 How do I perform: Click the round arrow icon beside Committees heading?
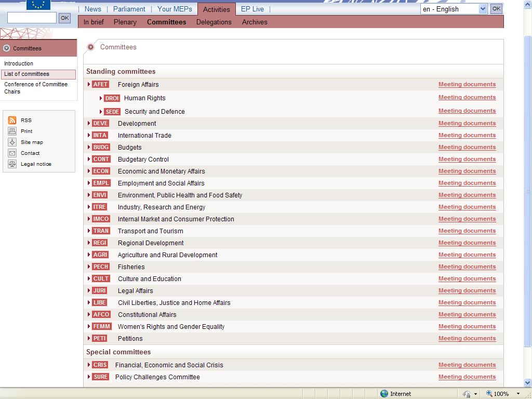pyautogui.click(x=91, y=47)
